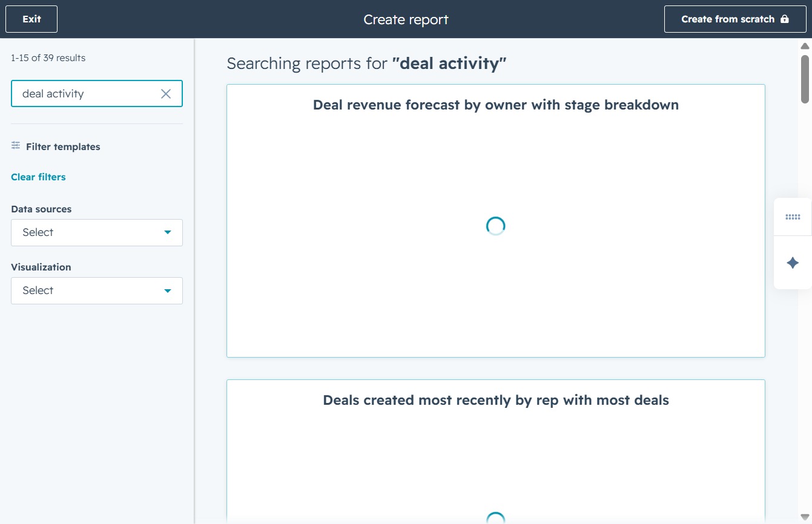
Task: Click the scrollbar up arrow
Action: click(x=805, y=46)
